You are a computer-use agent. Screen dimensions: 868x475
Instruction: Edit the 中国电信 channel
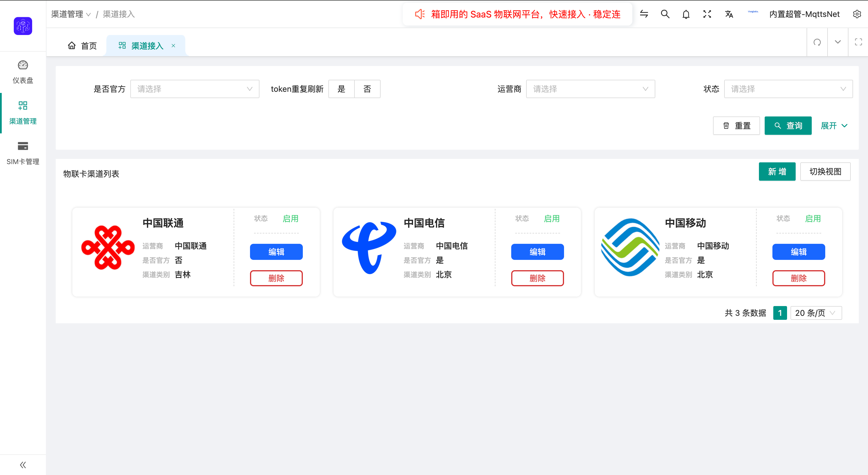click(537, 252)
